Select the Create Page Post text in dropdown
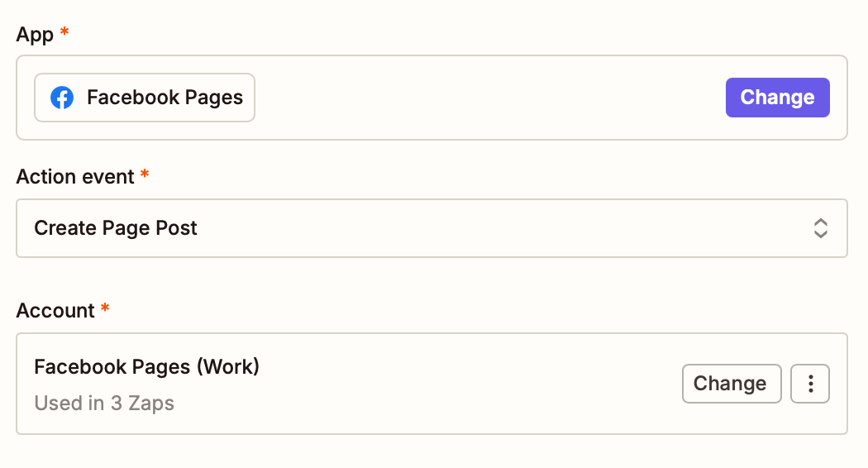Screen dimensions: 868x468 point(116,228)
